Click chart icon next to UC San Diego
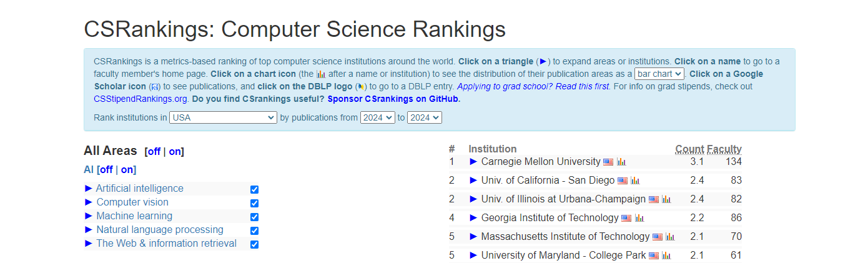 (x=635, y=181)
